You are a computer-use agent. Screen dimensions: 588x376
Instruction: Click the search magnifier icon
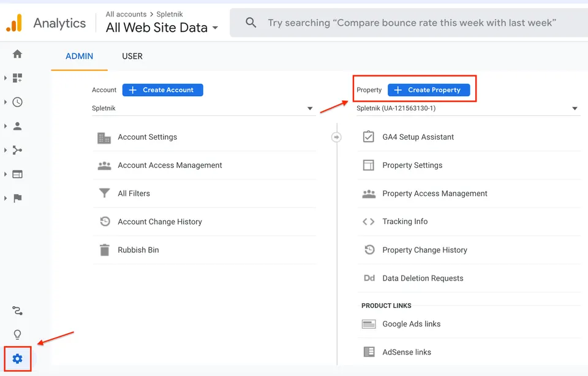tap(251, 23)
